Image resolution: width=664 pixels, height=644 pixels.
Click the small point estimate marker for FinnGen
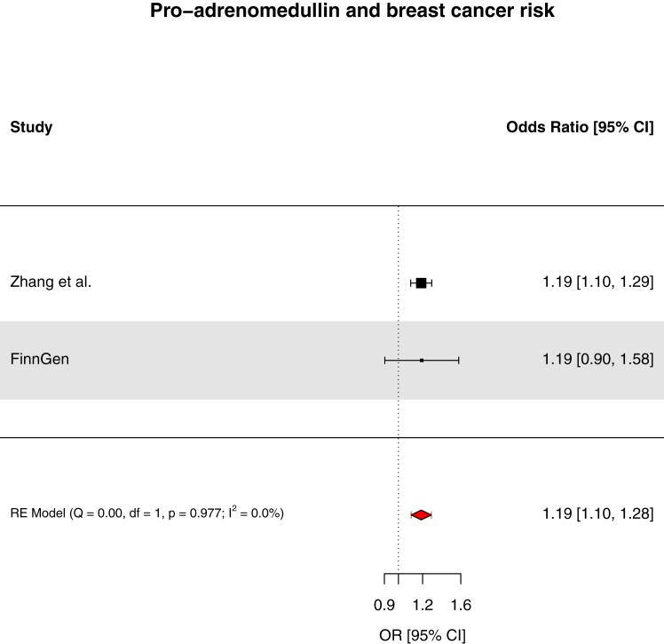tap(422, 360)
